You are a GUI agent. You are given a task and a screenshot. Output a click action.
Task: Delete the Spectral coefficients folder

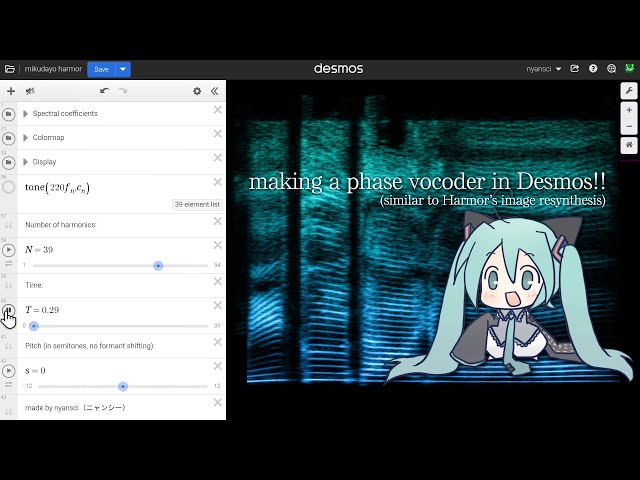[218, 110]
